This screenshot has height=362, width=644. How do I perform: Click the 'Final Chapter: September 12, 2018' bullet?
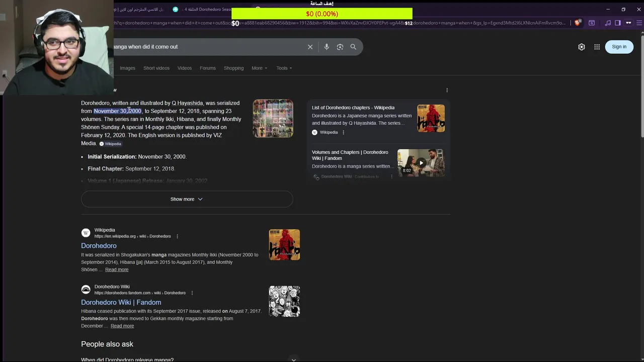131,169
